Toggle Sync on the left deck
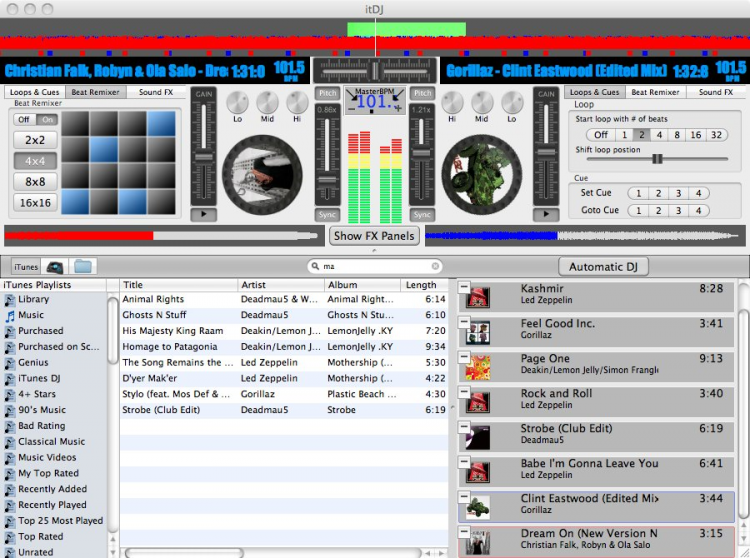The height and width of the screenshot is (558, 750). click(x=327, y=215)
